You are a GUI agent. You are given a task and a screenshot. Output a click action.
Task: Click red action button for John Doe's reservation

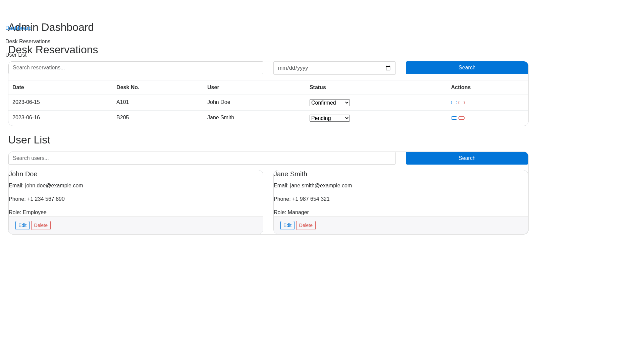tap(462, 103)
